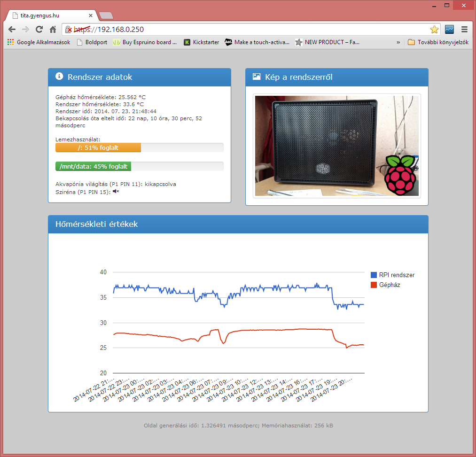Image resolution: width=476 pixels, height=457 pixels.
Task: Click the insecure HTTPS lock warning icon
Action: 69,30
